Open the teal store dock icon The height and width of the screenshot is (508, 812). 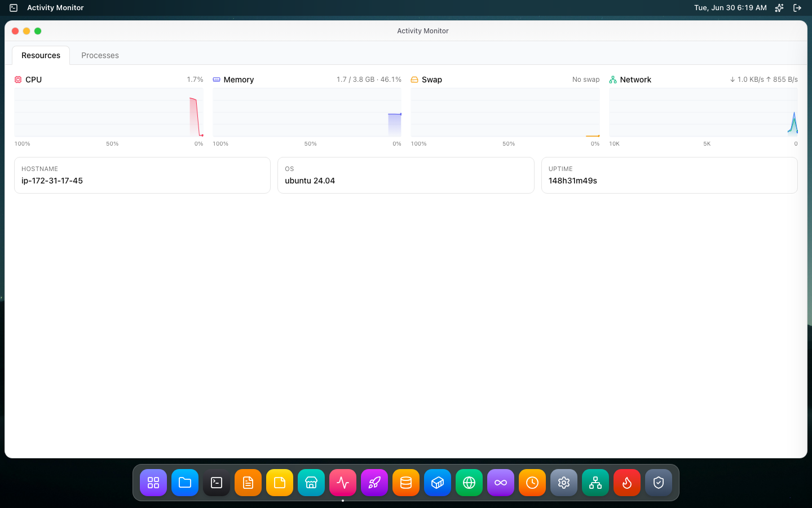coord(311,483)
